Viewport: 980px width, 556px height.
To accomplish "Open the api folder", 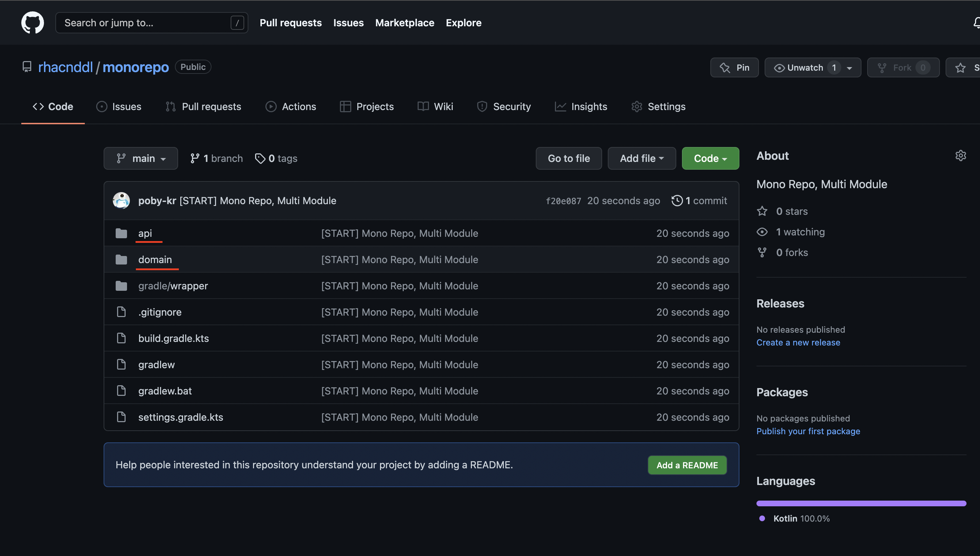I will tap(145, 233).
